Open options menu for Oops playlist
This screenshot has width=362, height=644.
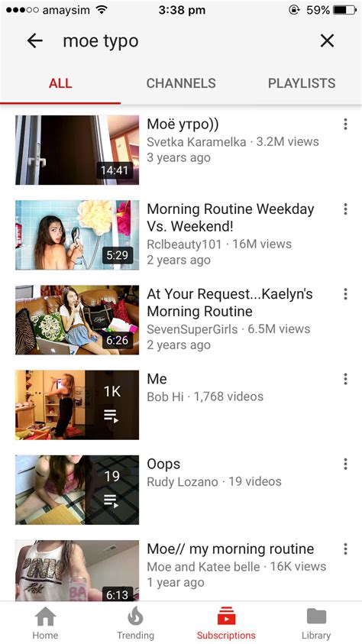pyautogui.click(x=346, y=464)
